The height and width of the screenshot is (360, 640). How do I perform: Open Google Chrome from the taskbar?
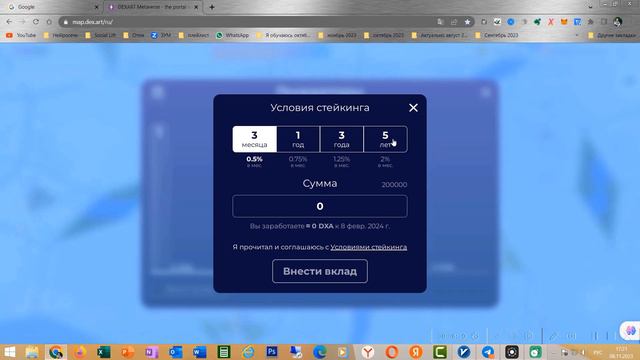(x=56, y=352)
